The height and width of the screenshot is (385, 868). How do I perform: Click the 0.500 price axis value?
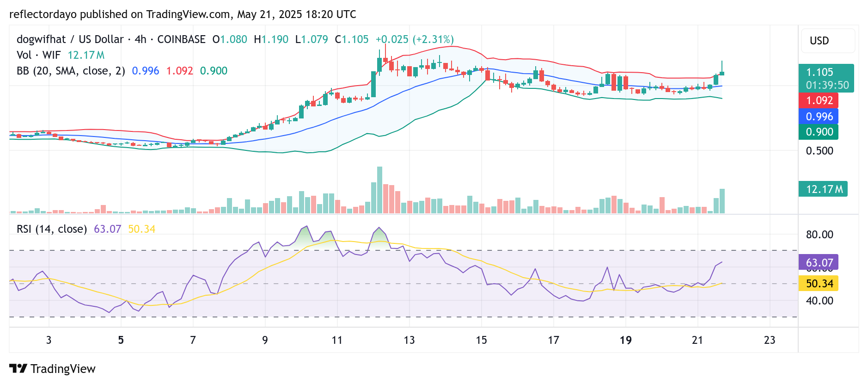819,151
